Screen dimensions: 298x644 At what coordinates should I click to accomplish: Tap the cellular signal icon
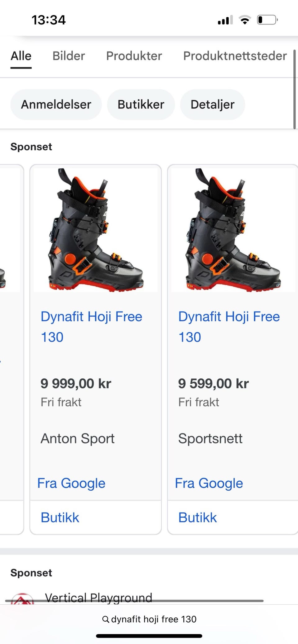pos(225,20)
